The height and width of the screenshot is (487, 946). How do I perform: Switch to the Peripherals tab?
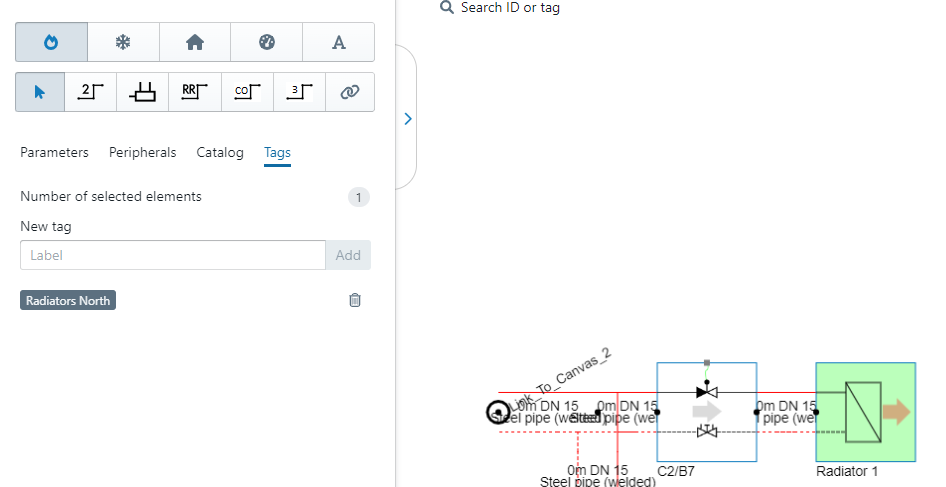(142, 153)
